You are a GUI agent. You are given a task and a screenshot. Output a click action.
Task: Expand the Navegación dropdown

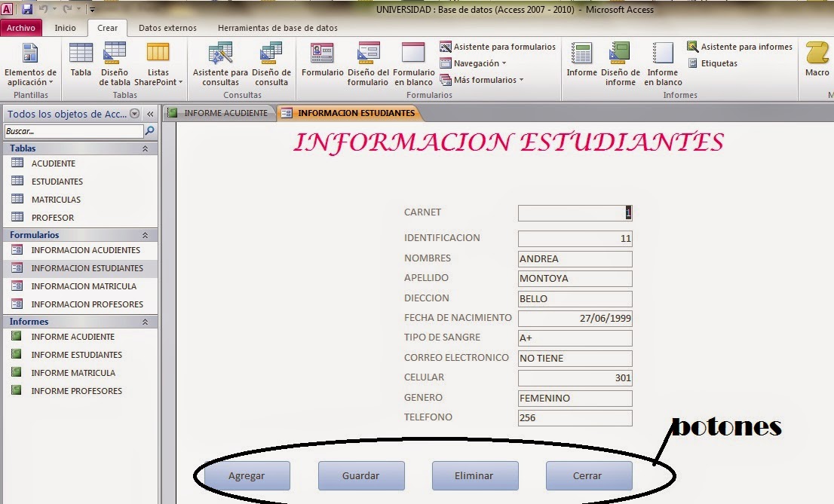472,63
